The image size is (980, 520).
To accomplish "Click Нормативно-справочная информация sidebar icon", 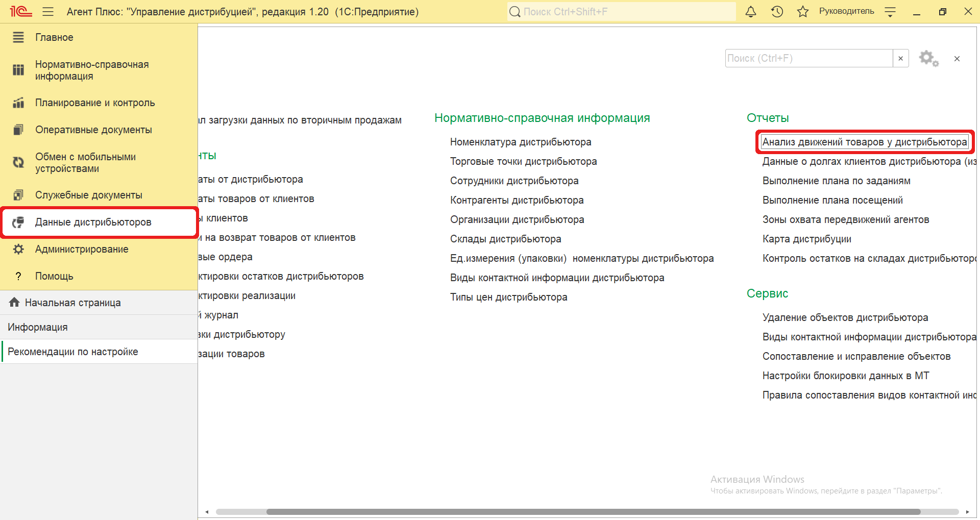I will (18, 70).
